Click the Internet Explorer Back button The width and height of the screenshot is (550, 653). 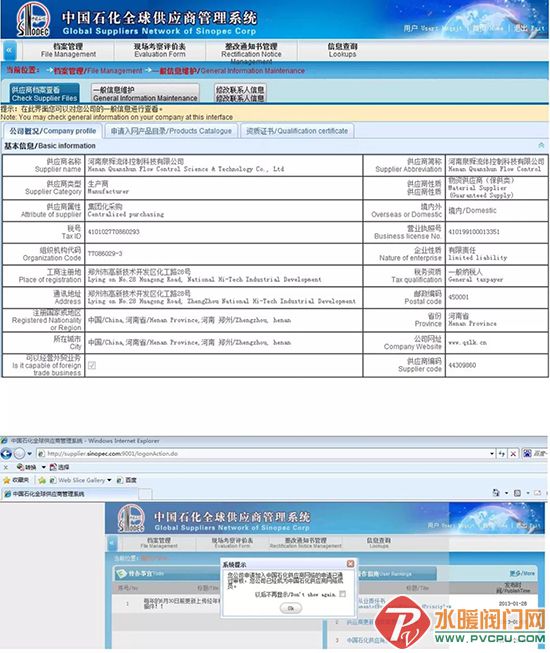(6, 454)
